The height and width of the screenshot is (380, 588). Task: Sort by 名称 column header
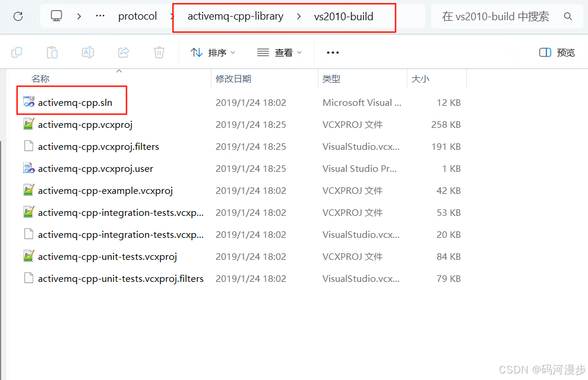pyautogui.click(x=40, y=78)
